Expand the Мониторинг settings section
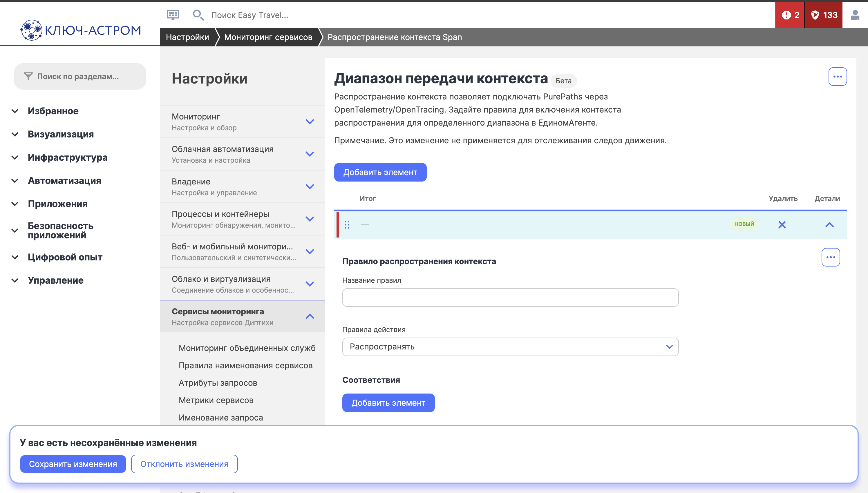The width and height of the screenshot is (868, 493). click(x=310, y=122)
